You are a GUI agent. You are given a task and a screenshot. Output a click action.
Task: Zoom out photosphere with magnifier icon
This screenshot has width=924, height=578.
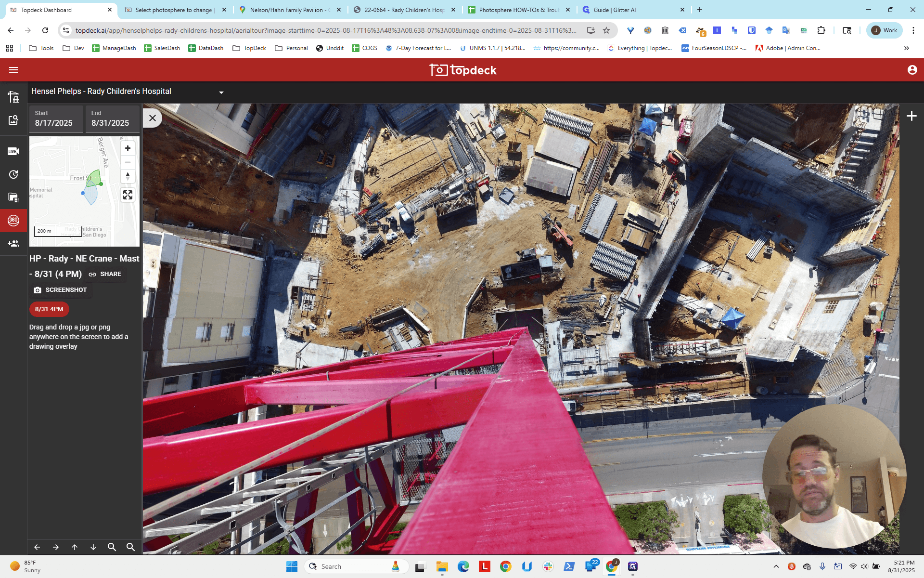[130, 547]
